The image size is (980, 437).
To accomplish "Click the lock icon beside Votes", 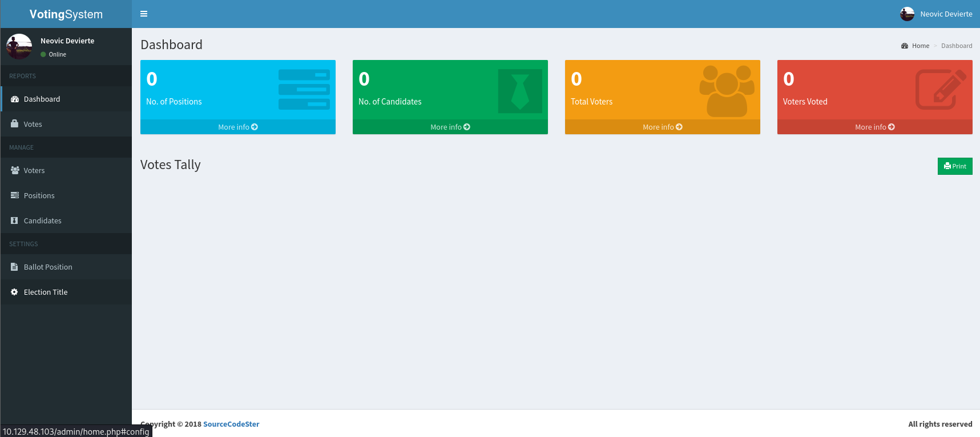I will coord(14,124).
